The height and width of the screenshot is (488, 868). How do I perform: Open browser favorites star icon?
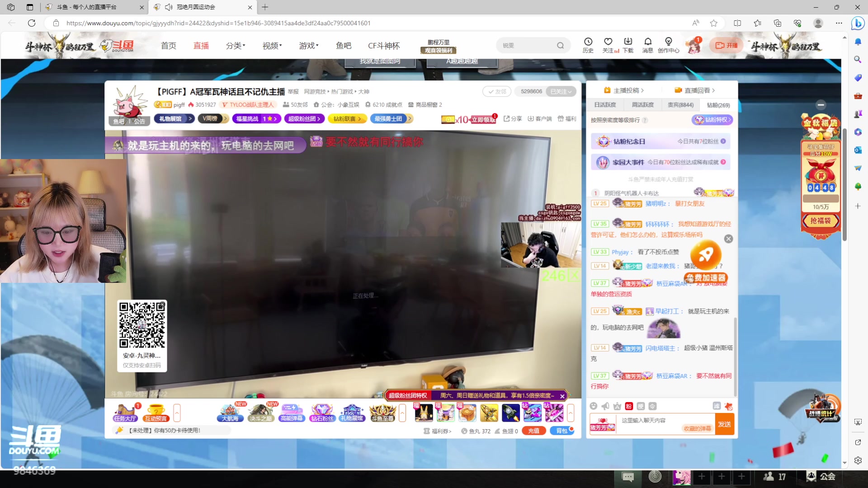click(713, 23)
